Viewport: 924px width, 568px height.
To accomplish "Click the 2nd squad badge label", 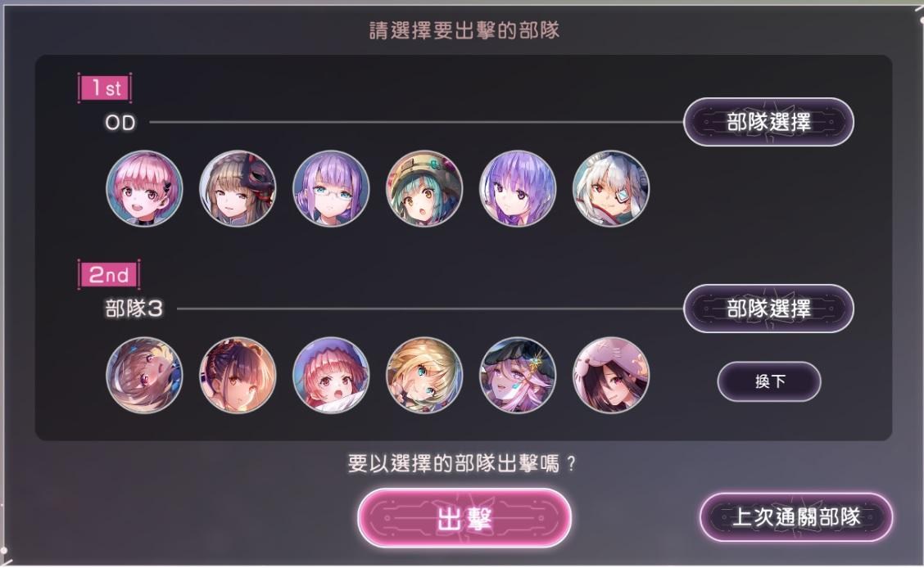I will point(108,274).
